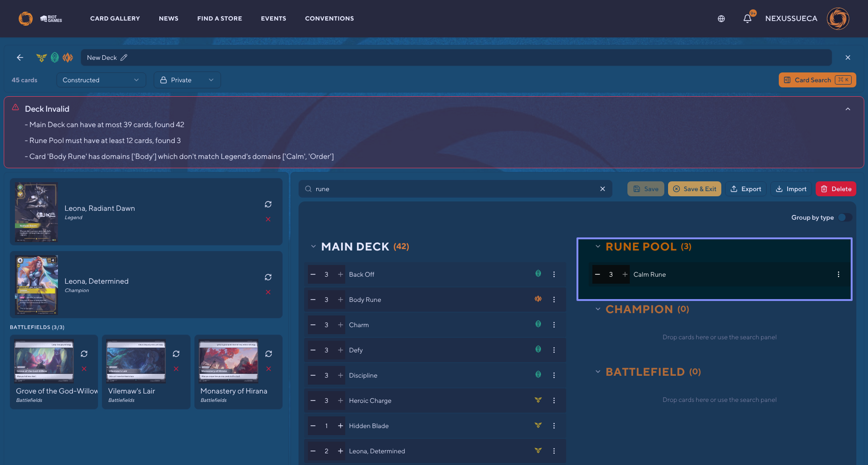Viewport: 868px width, 465px height.
Task: Swap the Leona, Determined champion
Action: click(x=268, y=277)
